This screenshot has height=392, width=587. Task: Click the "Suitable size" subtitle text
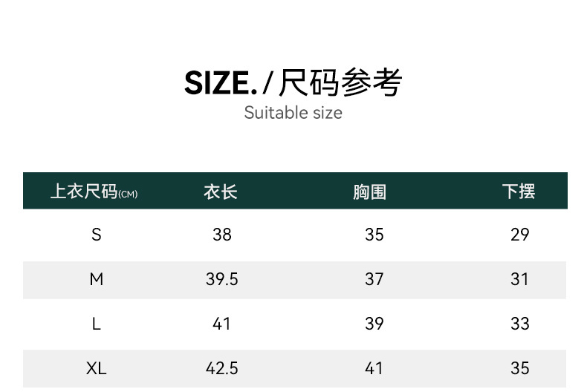click(293, 113)
